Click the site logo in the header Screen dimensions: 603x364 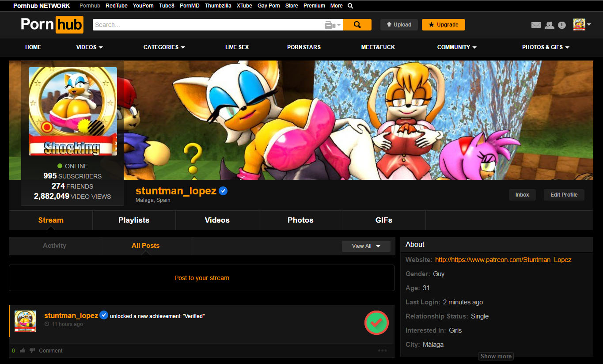point(52,25)
